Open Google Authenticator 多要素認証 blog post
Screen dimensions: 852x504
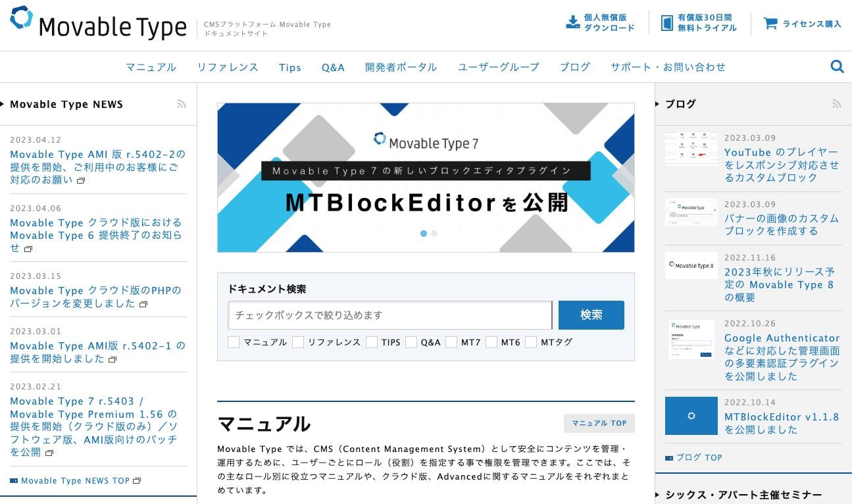point(782,357)
